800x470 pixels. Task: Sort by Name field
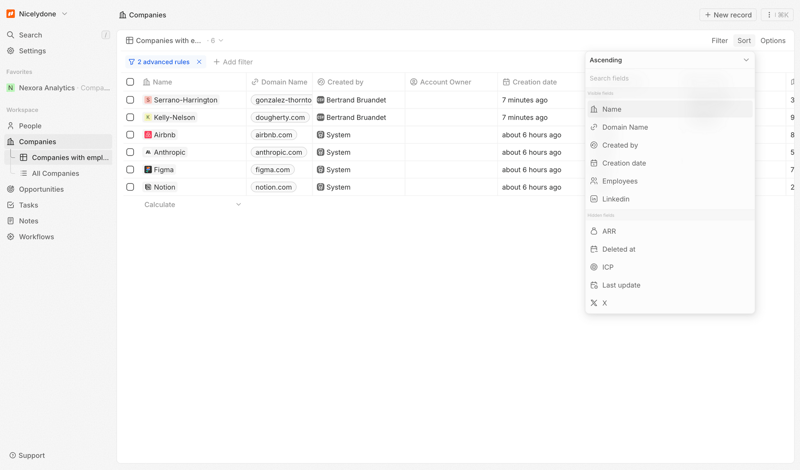click(669, 109)
